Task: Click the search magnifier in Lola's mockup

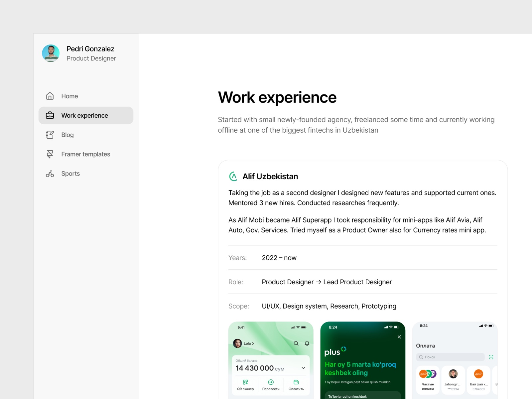Action: click(296, 343)
